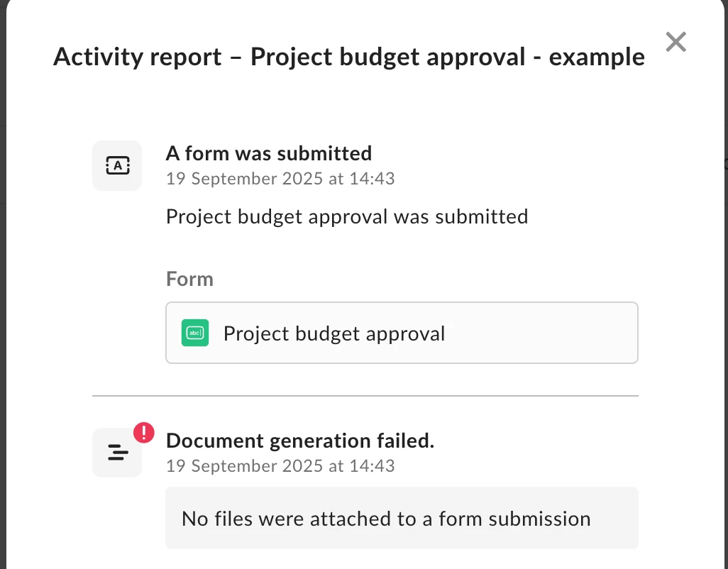Close the Activity report dialog
728x569 pixels.
(x=675, y=42)
